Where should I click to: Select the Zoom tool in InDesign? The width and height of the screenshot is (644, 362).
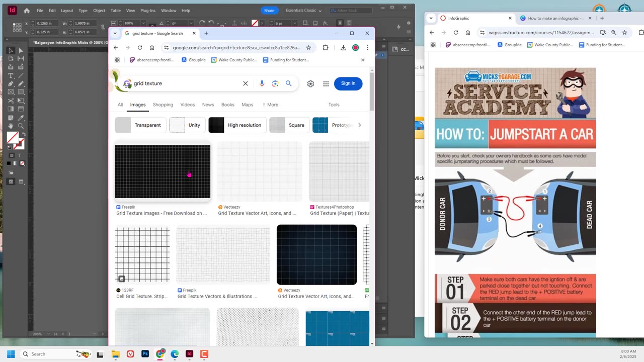tap(21, 126)
